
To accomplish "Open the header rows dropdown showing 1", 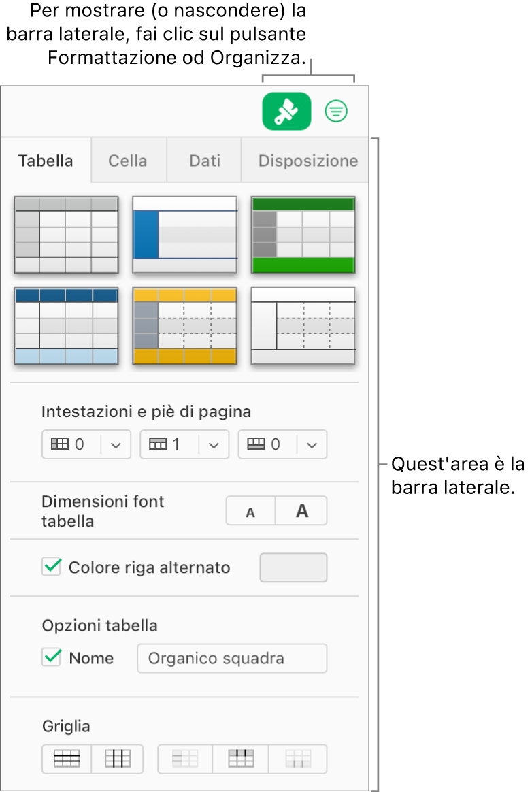I will click(x=214, y=444).
